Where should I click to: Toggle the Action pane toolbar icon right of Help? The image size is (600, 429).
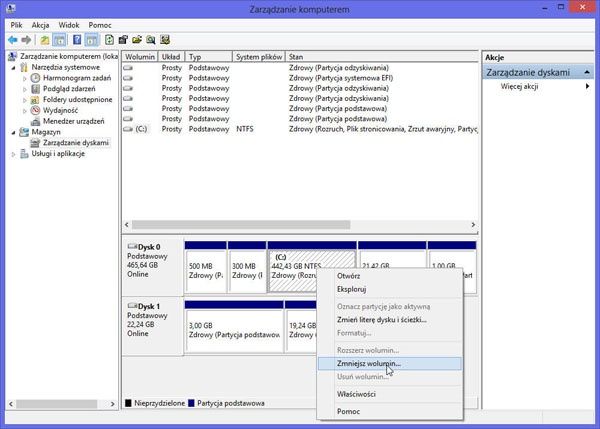click(91, 40)
